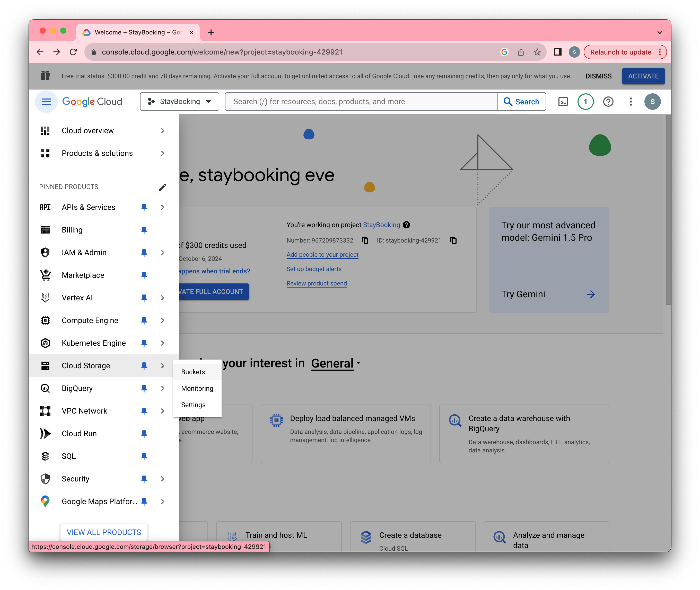Screen dimensions: 700x590
Task: Unpin Billing from pinned products
Action: 144,230
